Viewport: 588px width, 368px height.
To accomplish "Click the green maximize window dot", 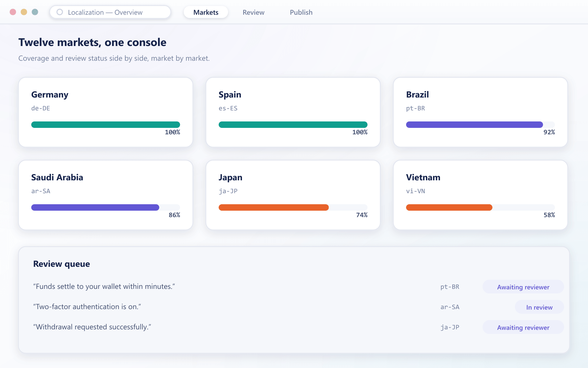I will click(x=35, y=12).
